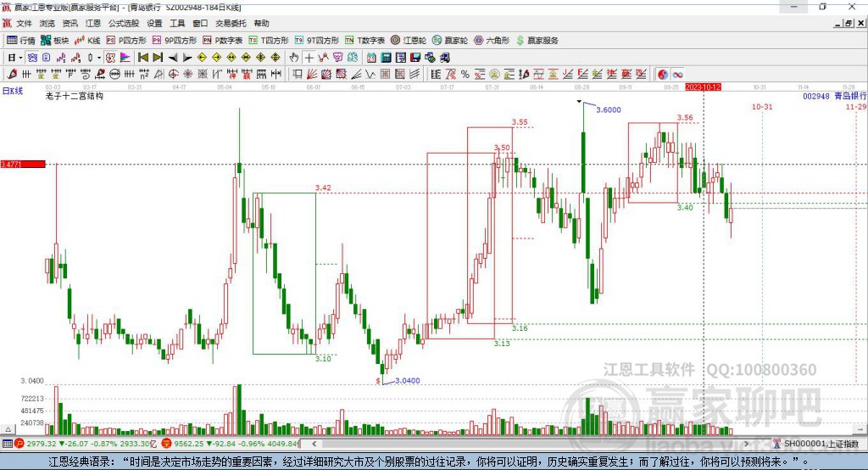Select the Gann fan lines icon
Image resolution: width=868 pixels, height=470 pixels.
point(312,75)
